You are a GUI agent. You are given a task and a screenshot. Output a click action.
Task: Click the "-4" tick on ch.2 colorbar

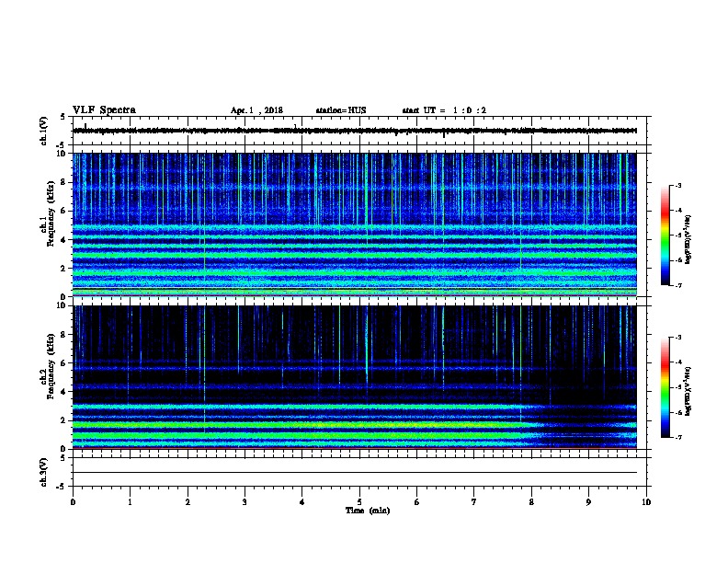(x=678, y=362)
